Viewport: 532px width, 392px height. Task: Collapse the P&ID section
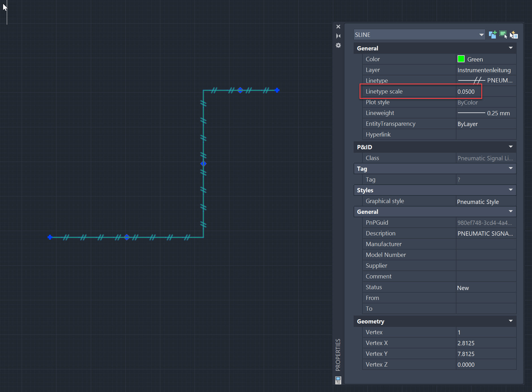tap(511, 147)
